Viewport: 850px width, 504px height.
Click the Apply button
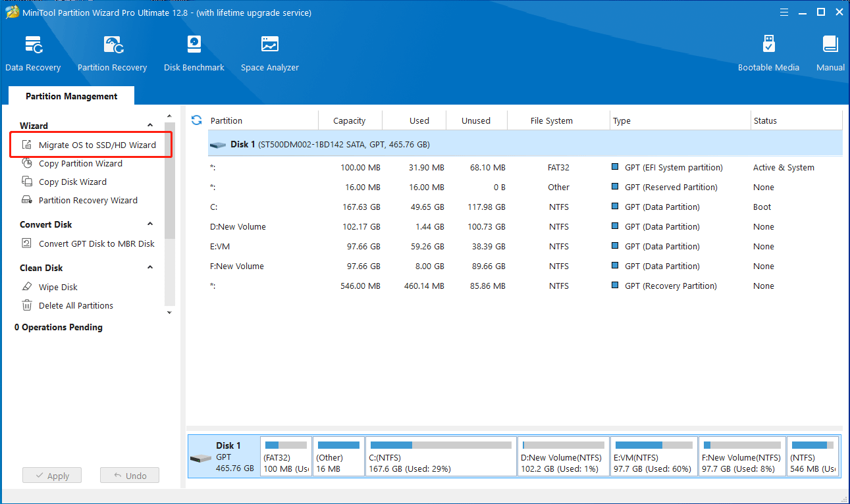52,476
